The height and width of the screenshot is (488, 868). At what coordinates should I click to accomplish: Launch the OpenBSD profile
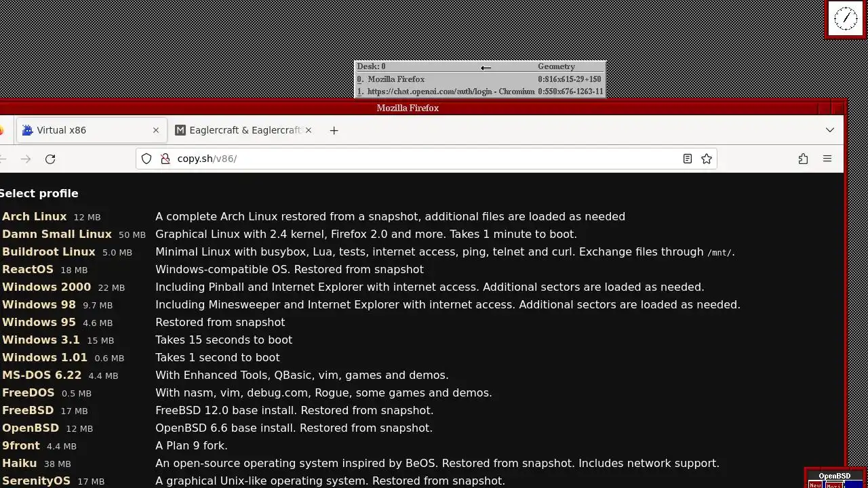pos(31,428)
